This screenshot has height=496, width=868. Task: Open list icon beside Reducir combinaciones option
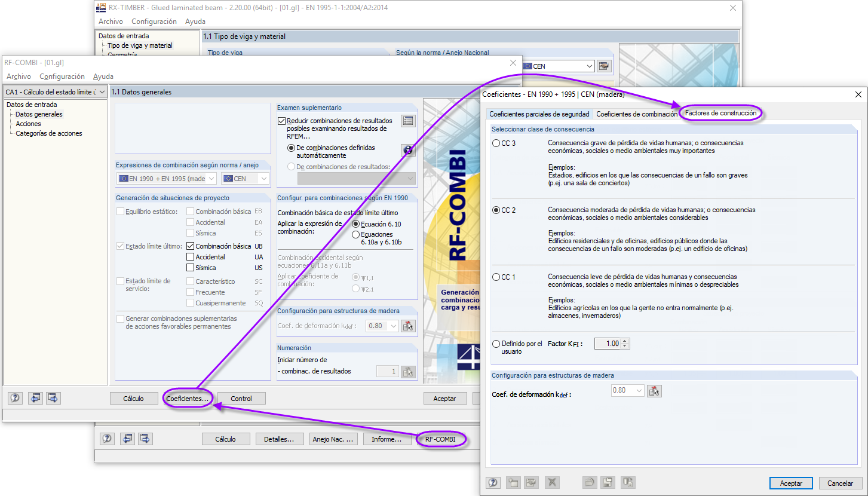pos(408,121)
